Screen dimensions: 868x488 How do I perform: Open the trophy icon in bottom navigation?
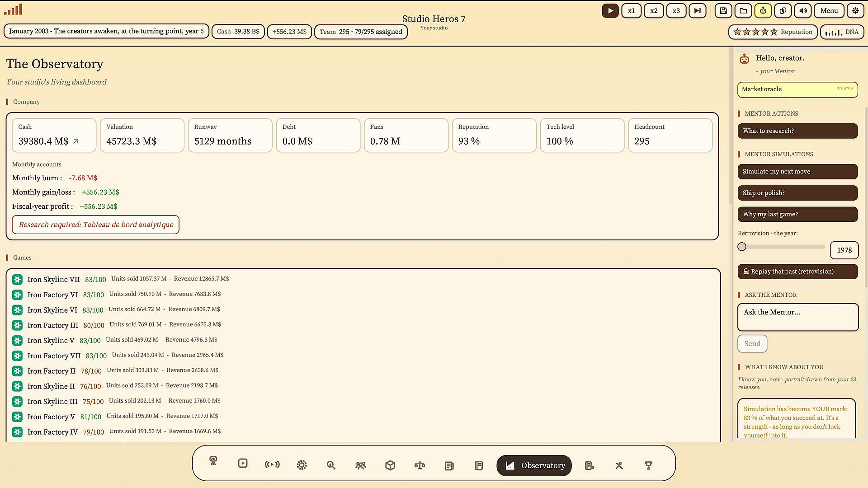pyautogui.click(x=649, y=465)
